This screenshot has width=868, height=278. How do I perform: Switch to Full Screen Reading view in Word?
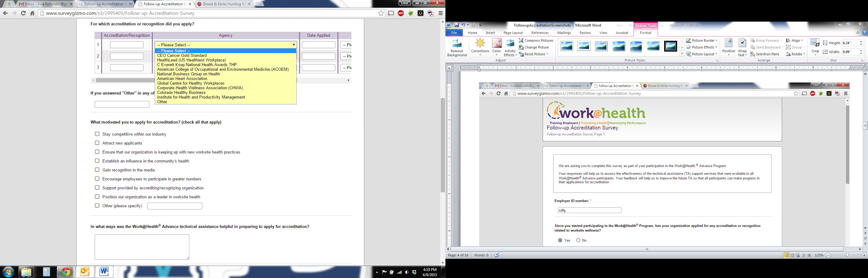tap(792, 255)
